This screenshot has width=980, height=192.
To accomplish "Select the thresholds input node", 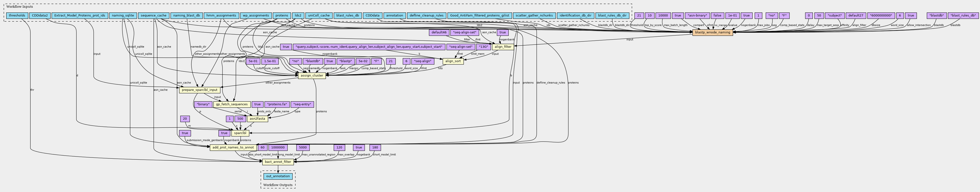I will click(x=17, y=16).
